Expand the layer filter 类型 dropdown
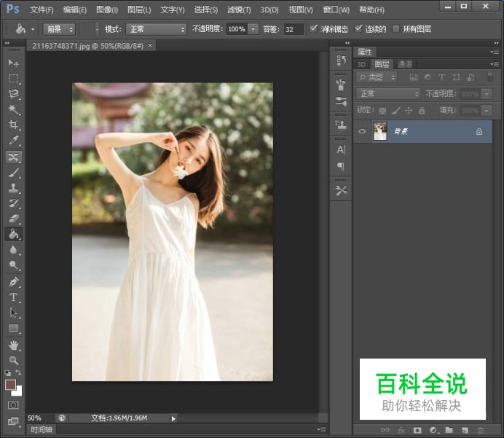 click(x=377, y=77)
